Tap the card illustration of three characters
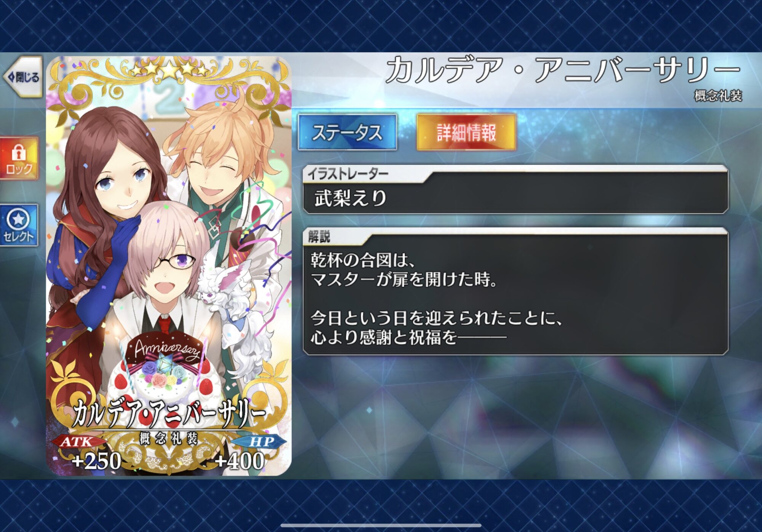The image size is (762, 532). pyautogui.click(x=169, y=228)
